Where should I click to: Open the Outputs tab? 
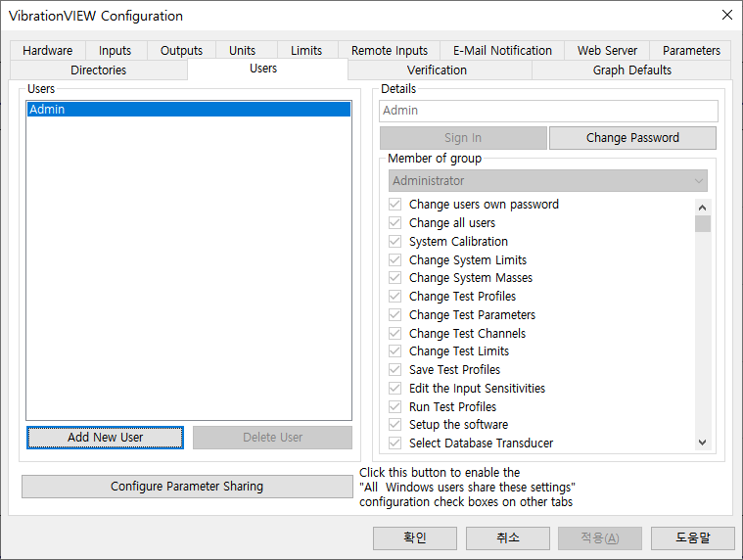181,50
